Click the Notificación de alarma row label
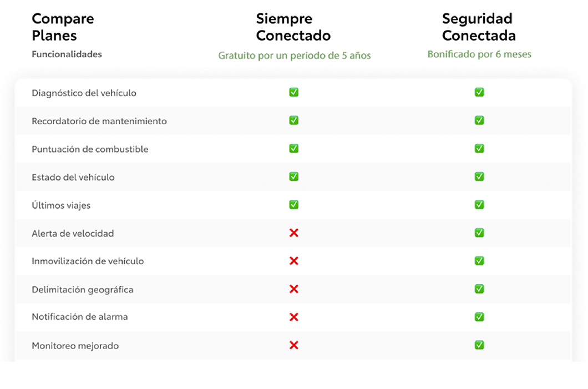Screen dimensions: 588x389 click(80, 317)
